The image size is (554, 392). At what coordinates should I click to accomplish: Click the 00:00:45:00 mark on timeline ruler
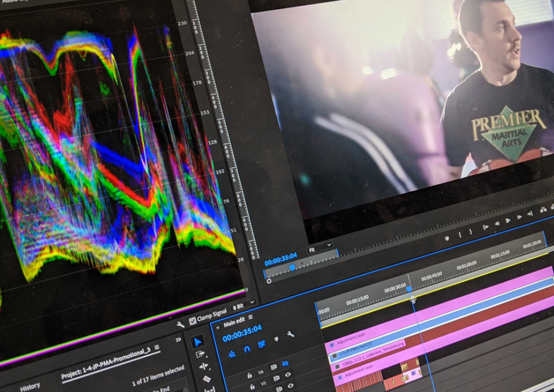click(432, 277)
